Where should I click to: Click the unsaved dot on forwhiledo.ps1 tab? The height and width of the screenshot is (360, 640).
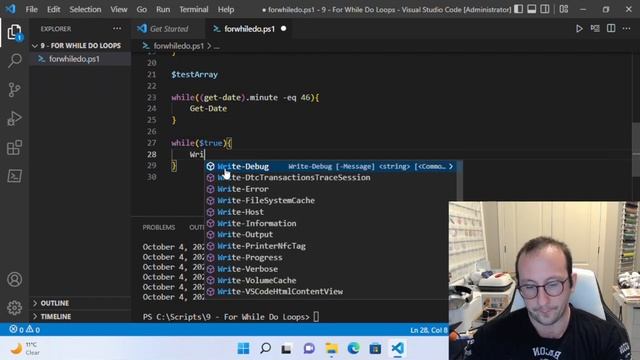coord(283,29)
